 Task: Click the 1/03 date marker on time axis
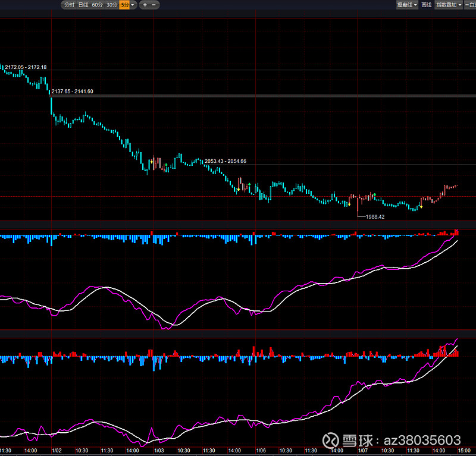(159, 451)
